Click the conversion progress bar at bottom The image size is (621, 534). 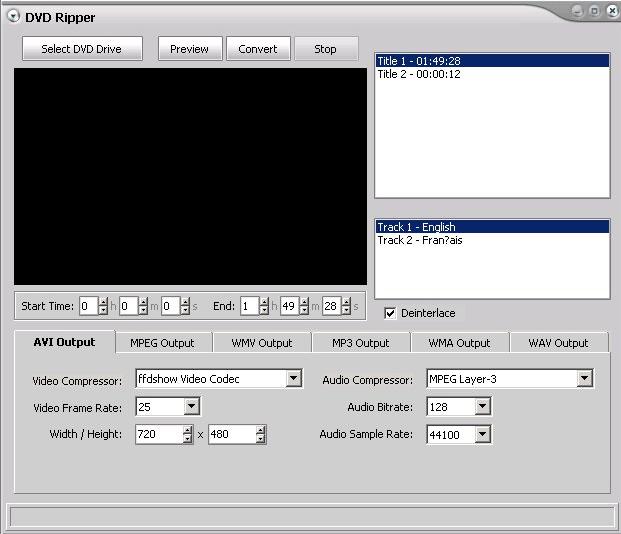point(312,517)
